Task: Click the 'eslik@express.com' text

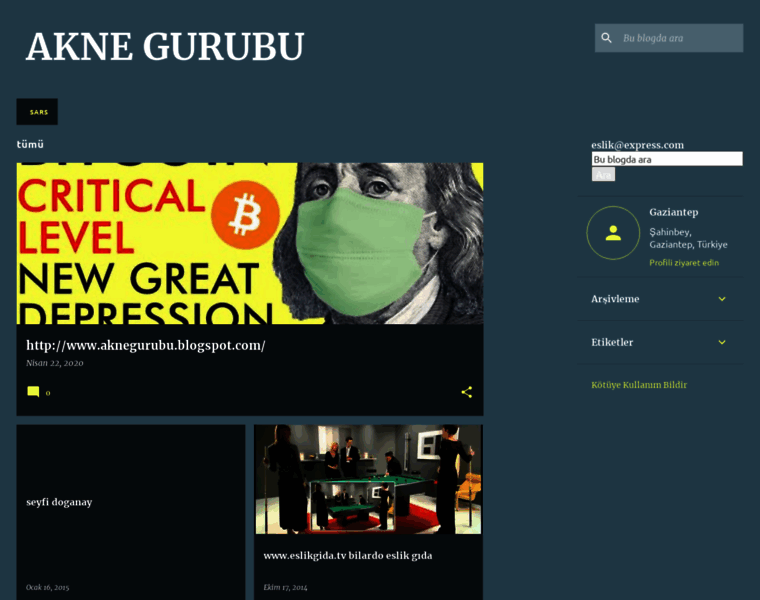Action: click(x=637, y=145)
